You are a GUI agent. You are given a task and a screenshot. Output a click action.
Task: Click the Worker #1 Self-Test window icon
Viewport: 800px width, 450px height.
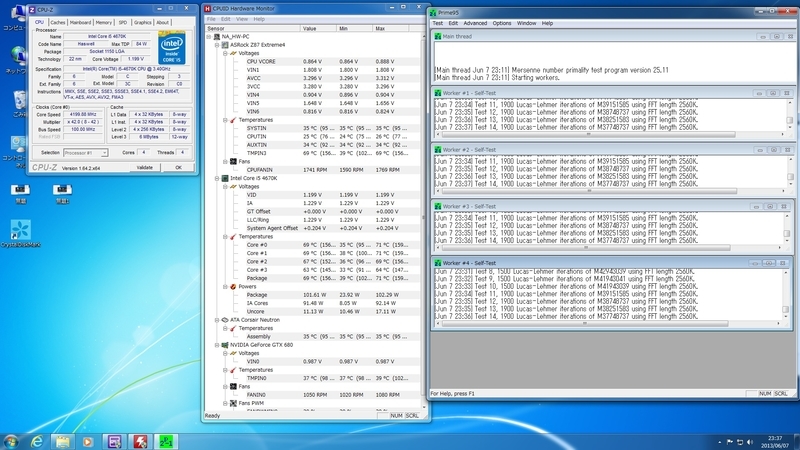[437, 93]
